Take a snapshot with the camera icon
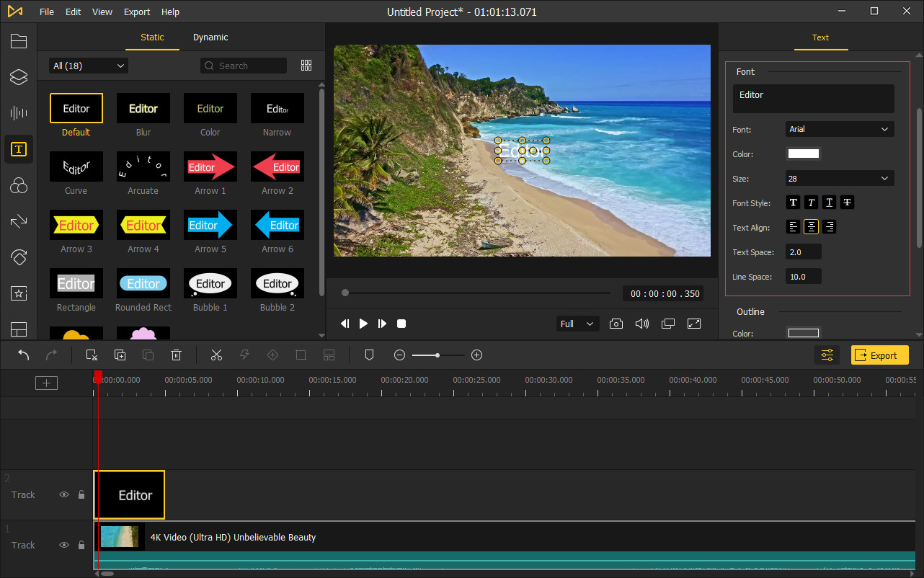The image size is (924, 578). pyautogui.click(x=616, y=324)
